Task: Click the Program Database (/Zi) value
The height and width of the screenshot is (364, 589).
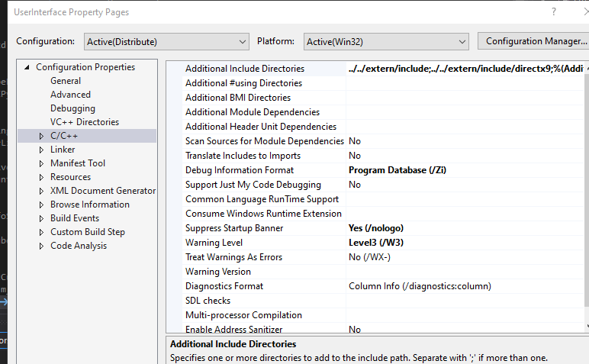Action: point(397,170)
